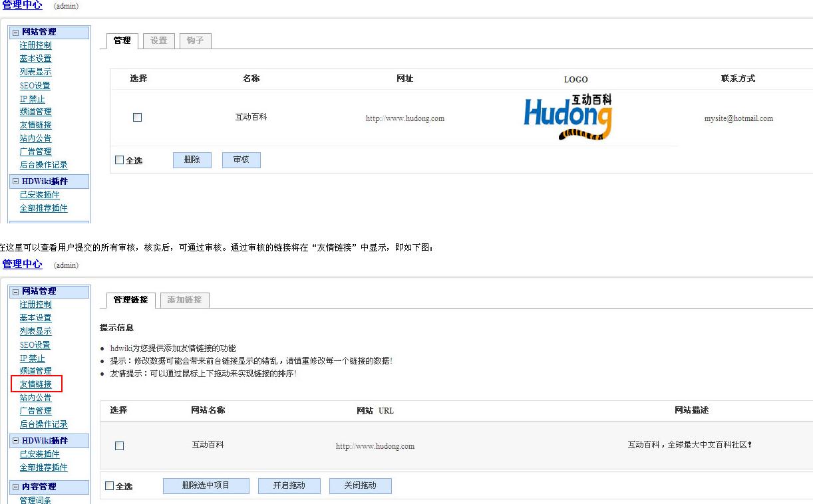
Task: Open the 设置 tab
Action: pyautogui.click(x=159, y=41)
